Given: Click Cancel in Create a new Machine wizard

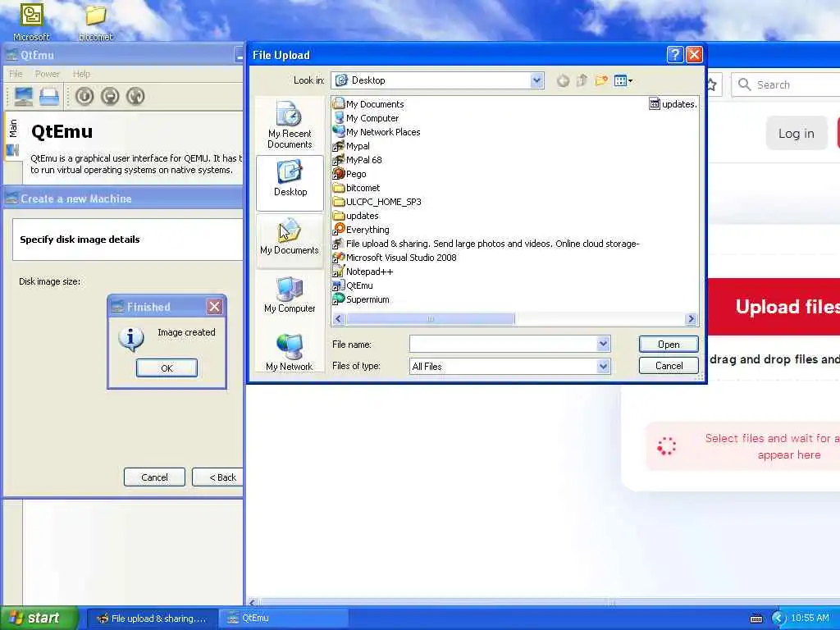Looking at the screenshot, I should [154, 477].
